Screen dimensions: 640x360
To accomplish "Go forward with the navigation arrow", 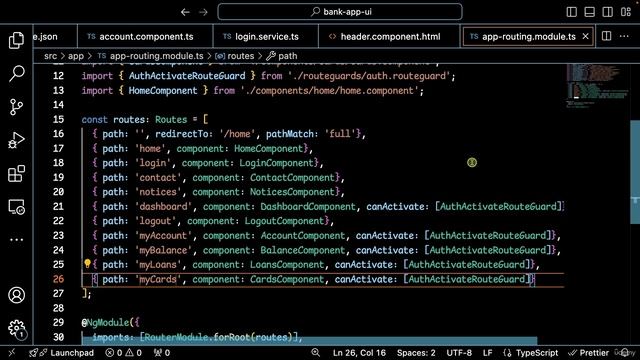I will point(203,12).
